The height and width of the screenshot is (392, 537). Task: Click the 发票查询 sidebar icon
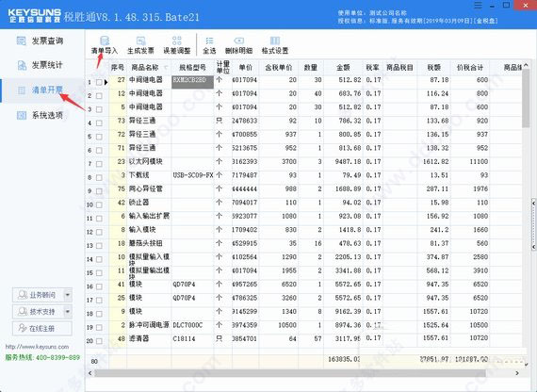pos(22,41)
